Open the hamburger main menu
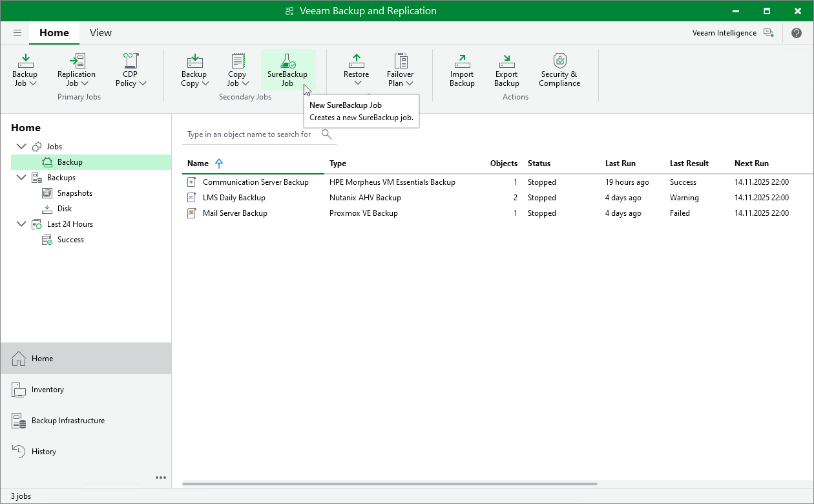This screenshot has width=814, height=504. (17, 32)
